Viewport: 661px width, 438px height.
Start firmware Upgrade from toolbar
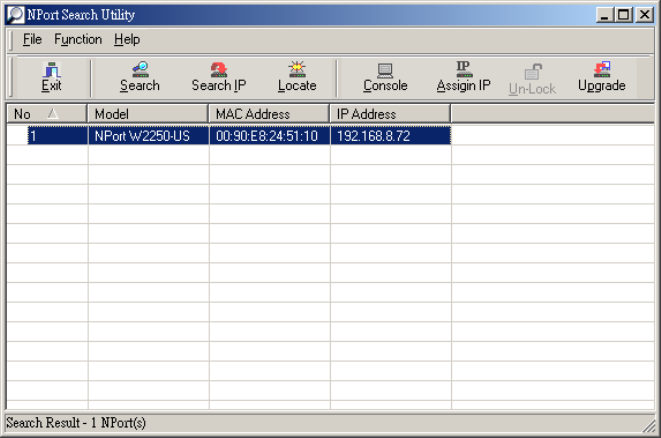click(x=602, y=78)
